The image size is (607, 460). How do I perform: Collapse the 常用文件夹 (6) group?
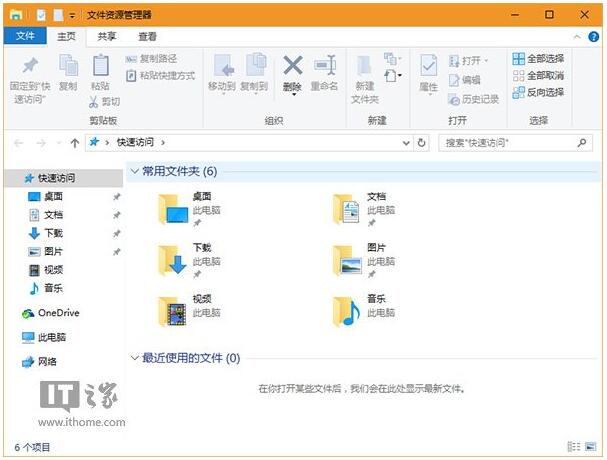[x=134, y=171]
